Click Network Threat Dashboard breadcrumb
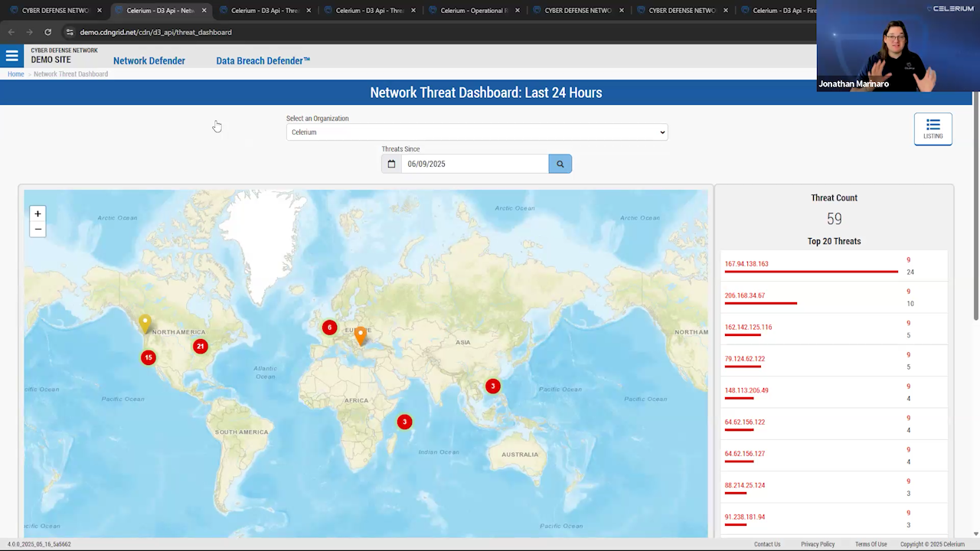The width and height of the screenshot is (980, 551). 70,74
